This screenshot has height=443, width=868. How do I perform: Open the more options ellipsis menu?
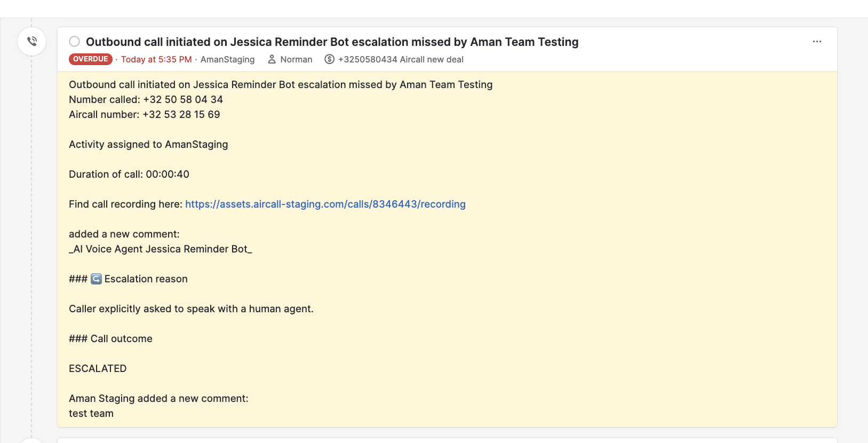tap(817, 42)
